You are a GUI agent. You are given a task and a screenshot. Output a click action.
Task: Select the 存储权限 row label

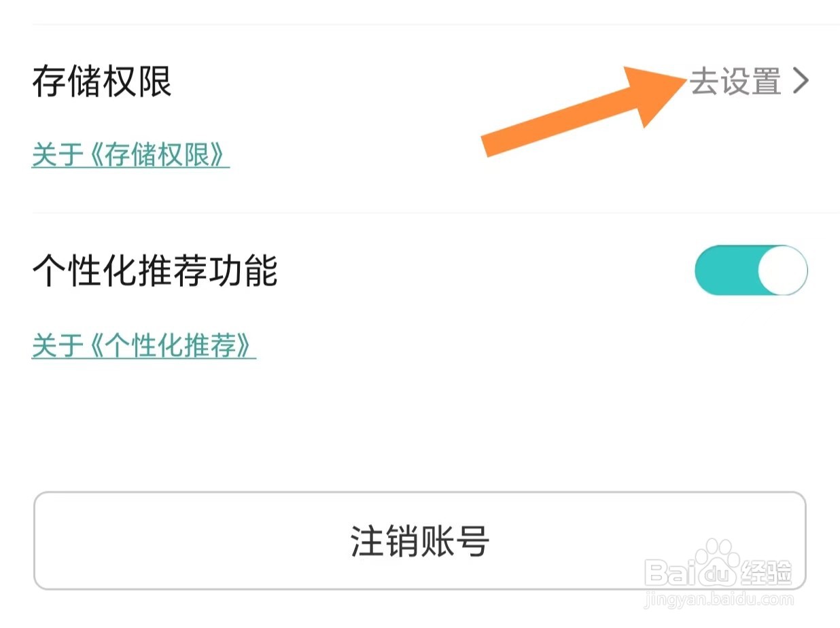coord(102,82)
